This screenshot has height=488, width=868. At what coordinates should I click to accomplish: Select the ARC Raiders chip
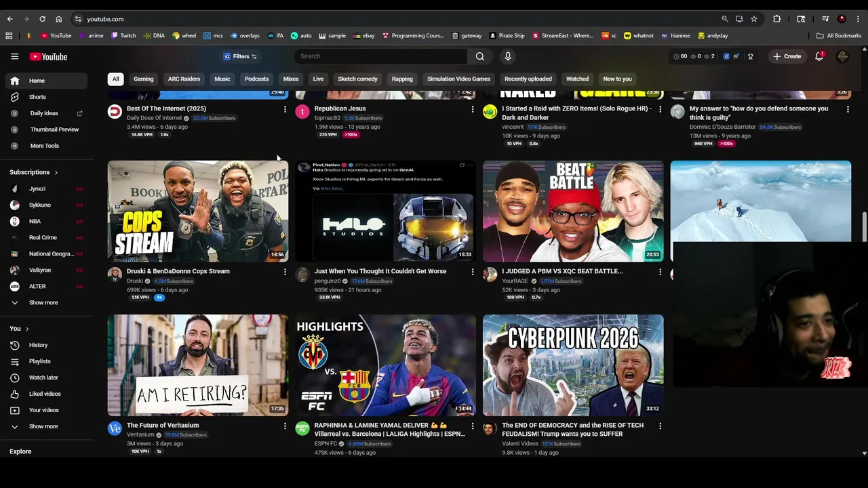(184, 79)
